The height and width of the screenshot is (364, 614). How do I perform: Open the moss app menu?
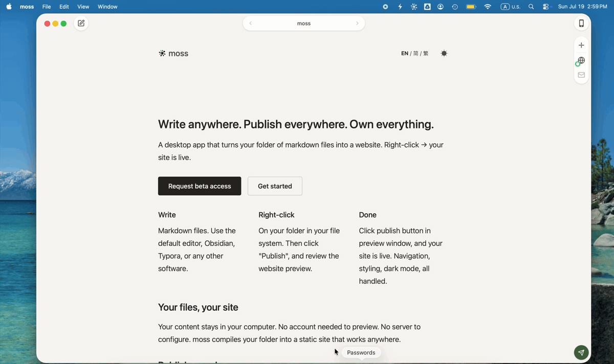click(27, 7)
